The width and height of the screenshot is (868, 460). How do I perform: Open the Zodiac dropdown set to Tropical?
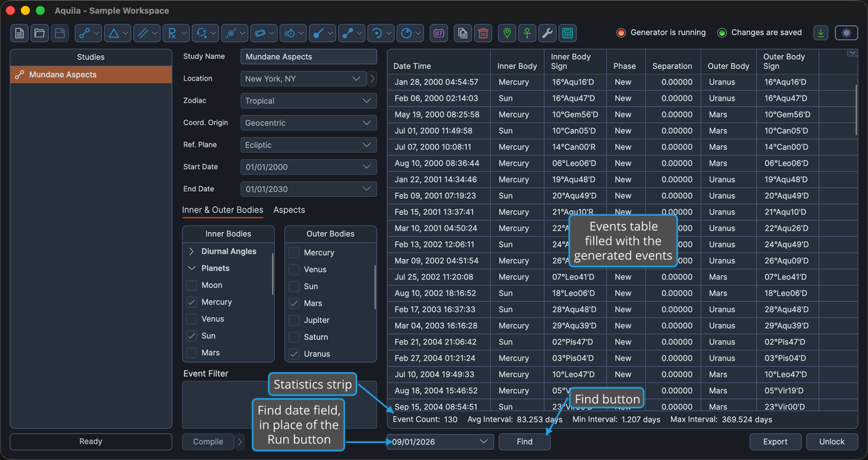309,101
